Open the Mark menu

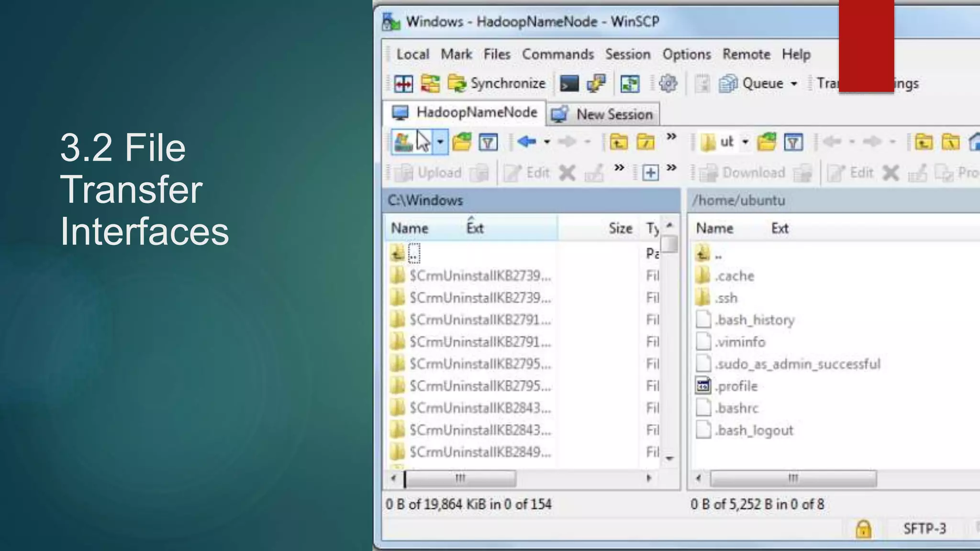457,54
